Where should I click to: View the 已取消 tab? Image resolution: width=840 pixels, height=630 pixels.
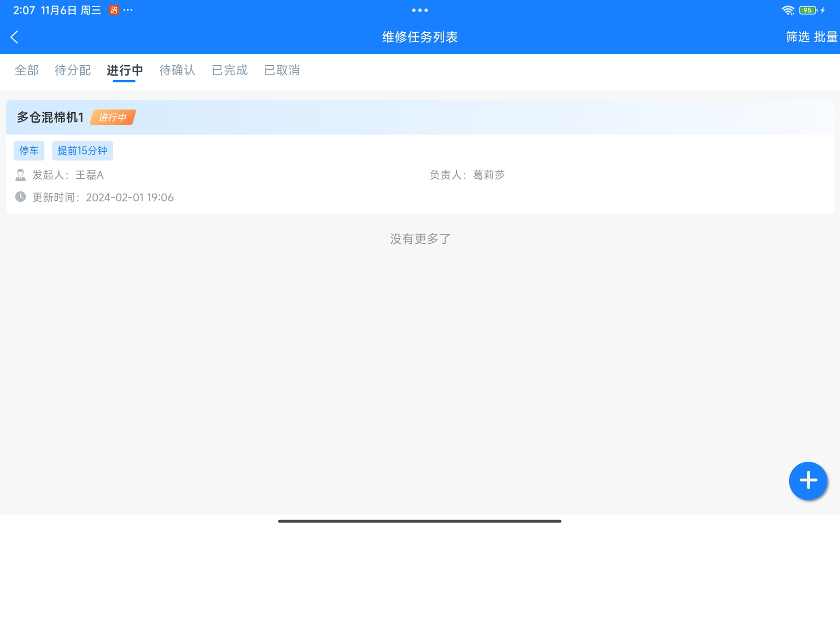[x=282, y=70]
